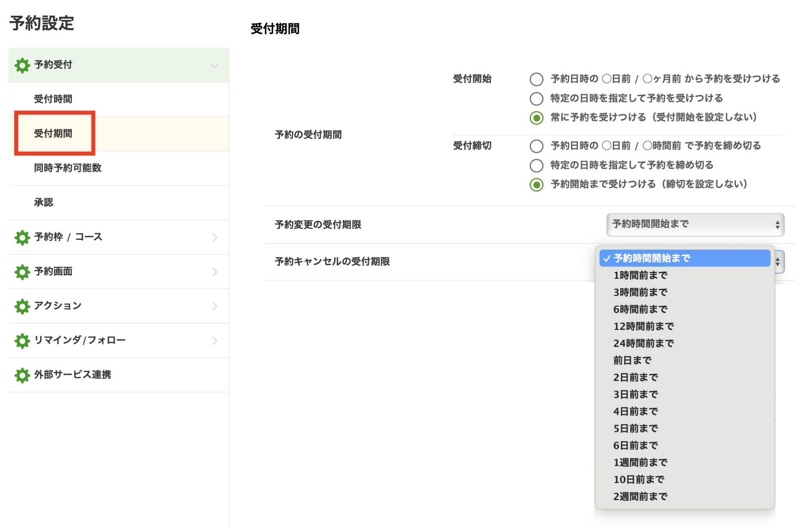Screen dimensions: 812x528
Task: Click the 受付締切 label
Action: click(472, 146)
